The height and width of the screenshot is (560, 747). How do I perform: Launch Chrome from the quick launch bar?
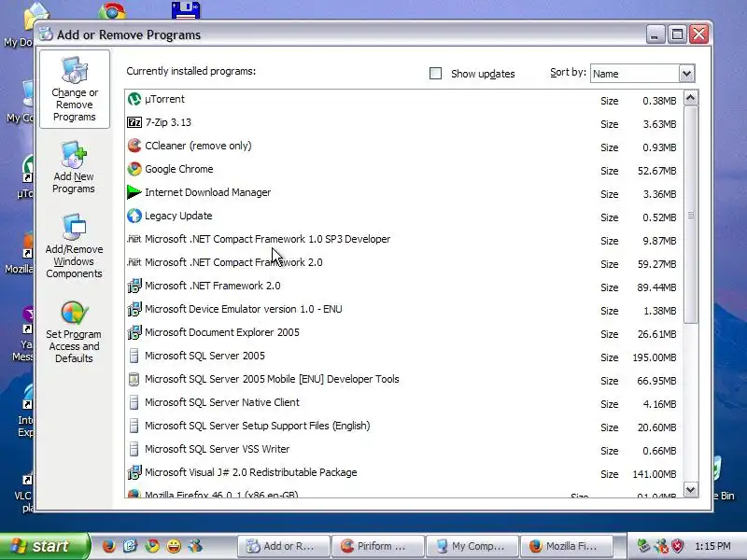(152, 546)
